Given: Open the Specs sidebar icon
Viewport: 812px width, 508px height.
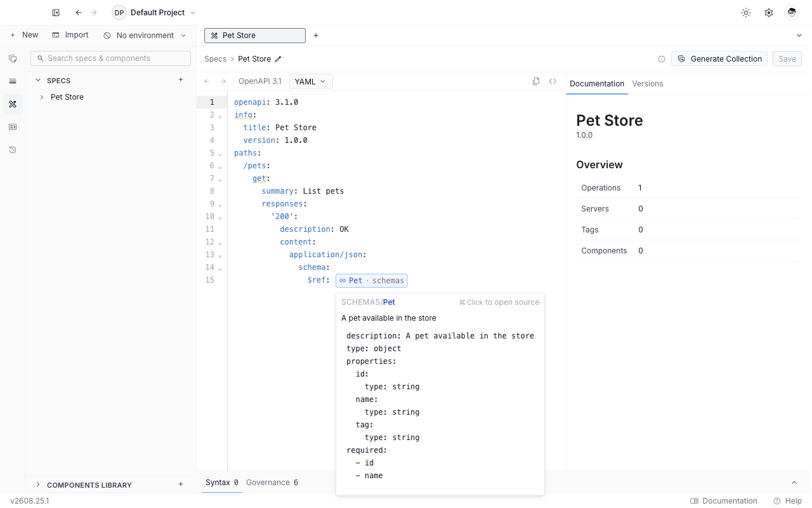Looking at the screenshot, I should click(x=13, y=104).
